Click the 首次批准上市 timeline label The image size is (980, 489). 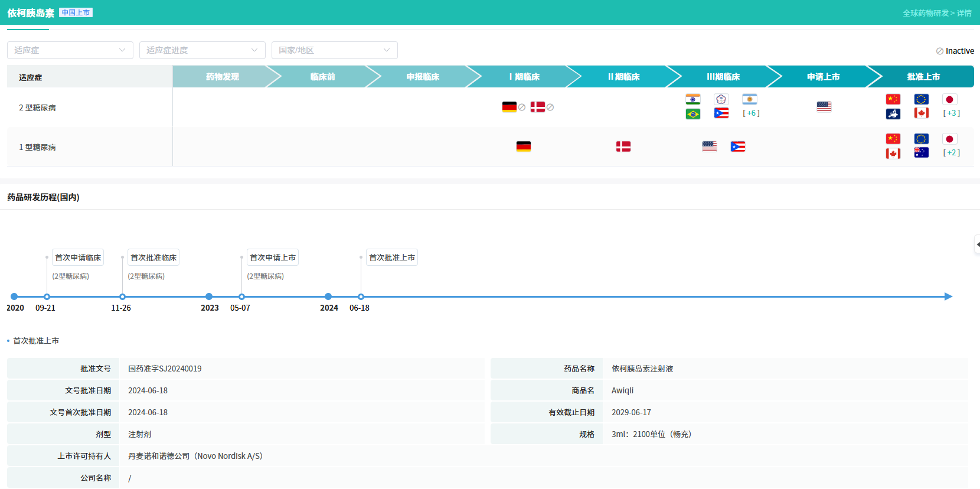392,257
